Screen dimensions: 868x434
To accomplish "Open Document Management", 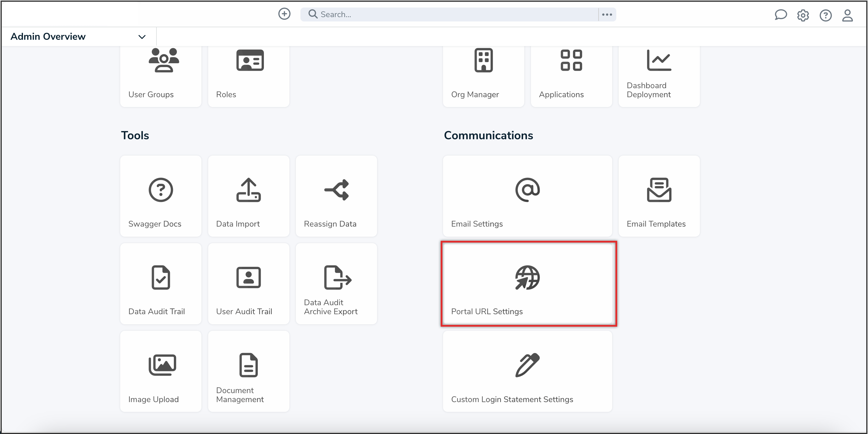I will [248, 371].
